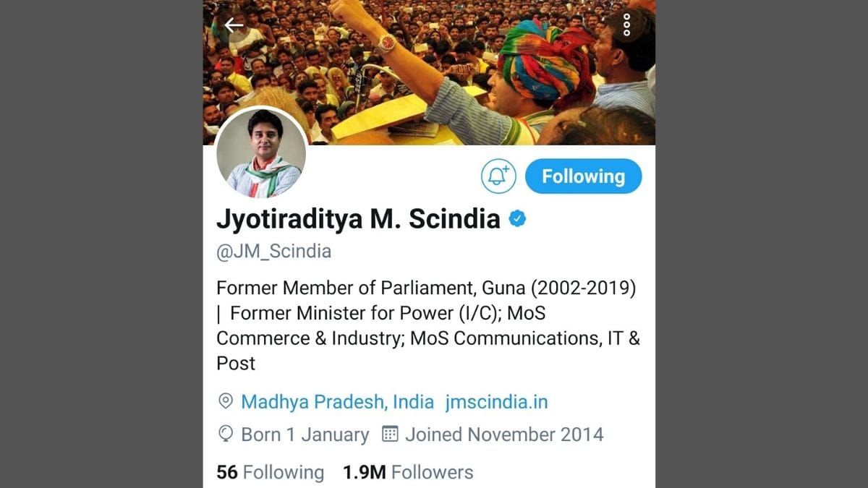Open the jmscindia.in website link

496,402
